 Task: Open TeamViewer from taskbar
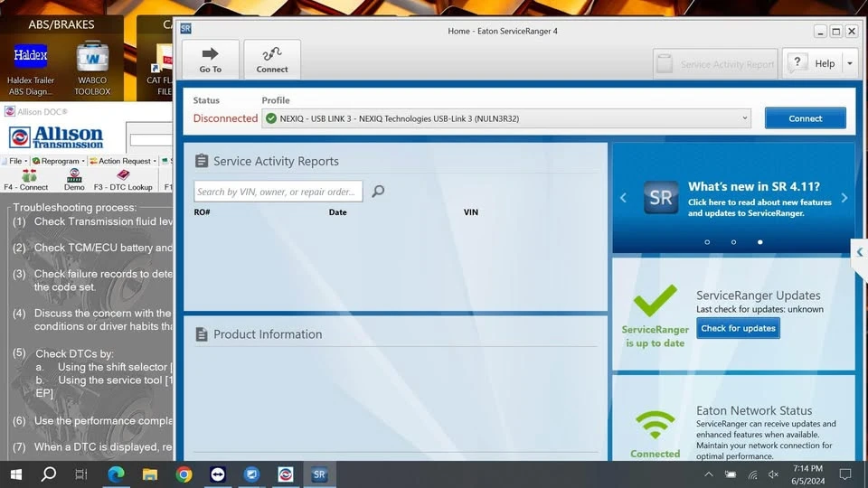pyautogui.click(x=218, y=474)
